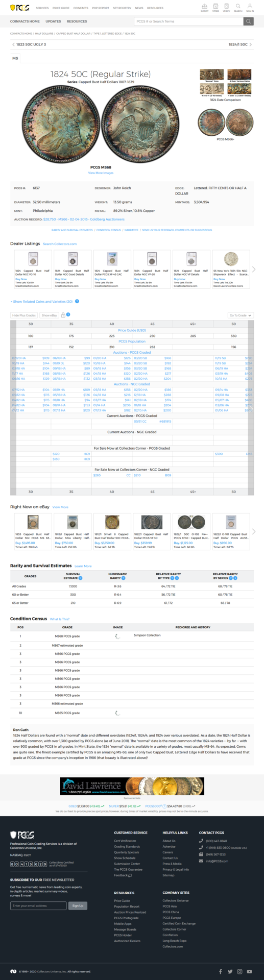Click help icon next to Show Related Coins

pos(77,301)
